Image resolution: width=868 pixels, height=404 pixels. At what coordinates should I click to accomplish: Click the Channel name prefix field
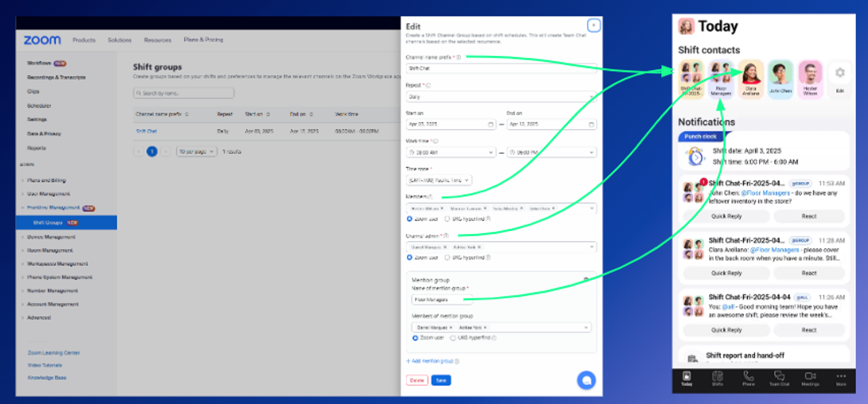point(501,69)
